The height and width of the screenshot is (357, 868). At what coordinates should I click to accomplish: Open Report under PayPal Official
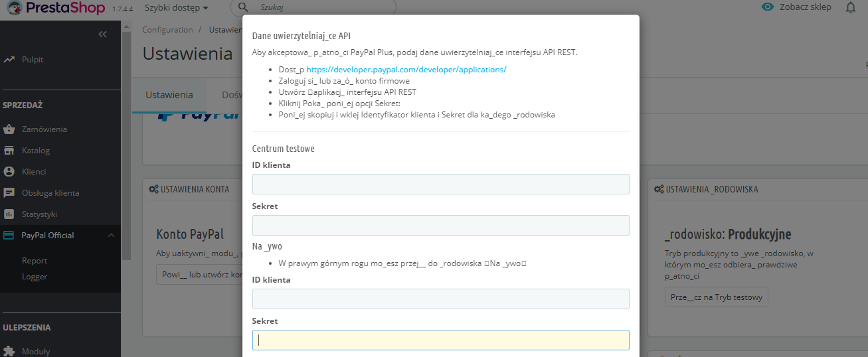(x=35, y=261)
